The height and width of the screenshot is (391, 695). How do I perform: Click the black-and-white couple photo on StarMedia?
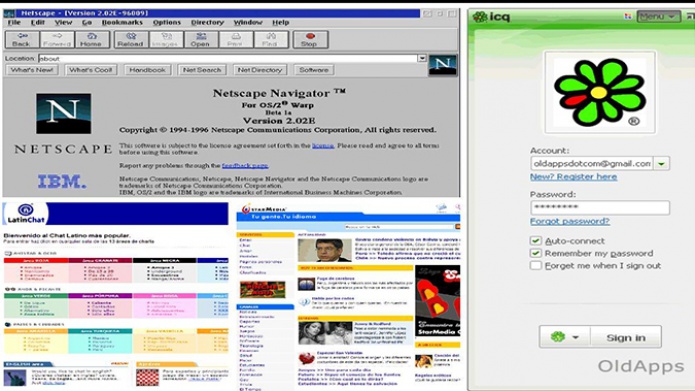(325, 333)
